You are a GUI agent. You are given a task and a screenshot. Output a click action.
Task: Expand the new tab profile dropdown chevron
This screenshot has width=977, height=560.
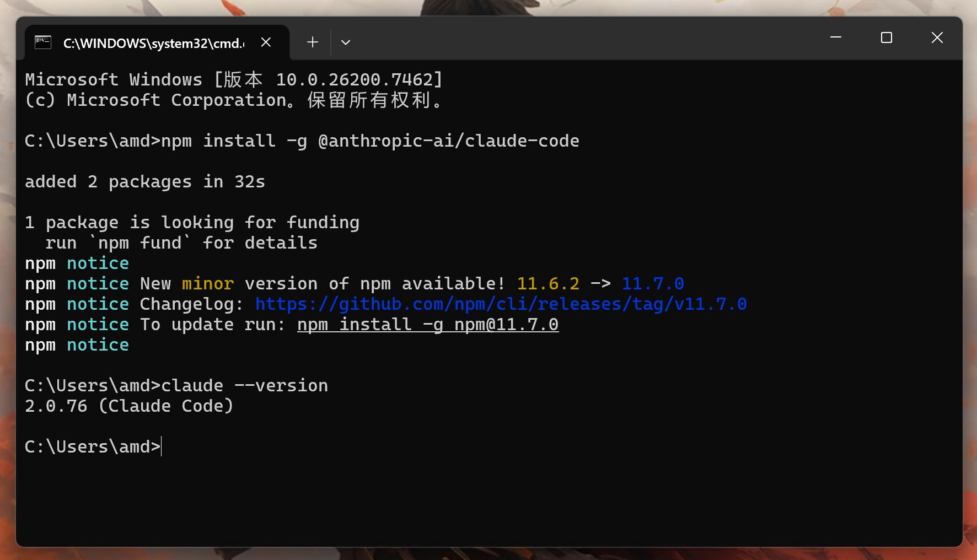pos(346,42)
